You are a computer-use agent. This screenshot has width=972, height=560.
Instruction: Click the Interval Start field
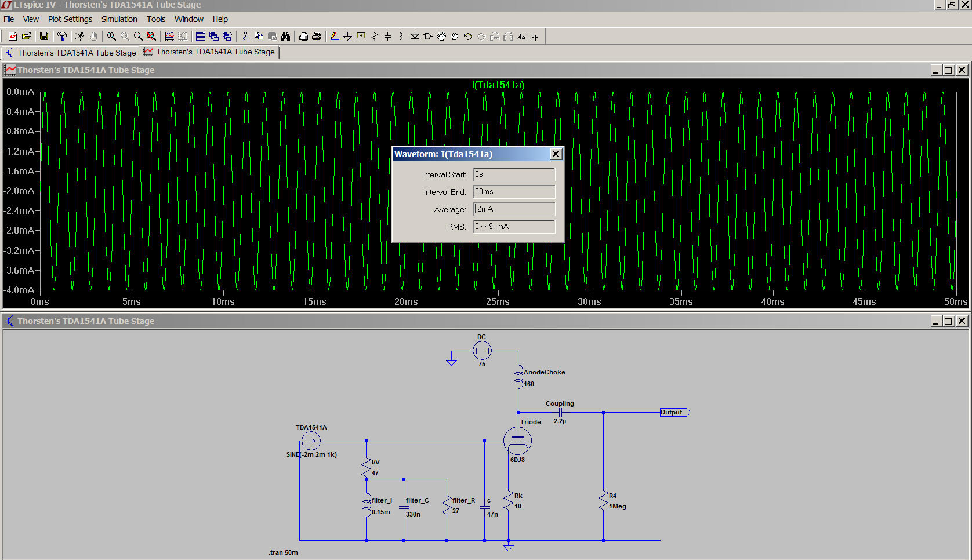pos(514,174)
